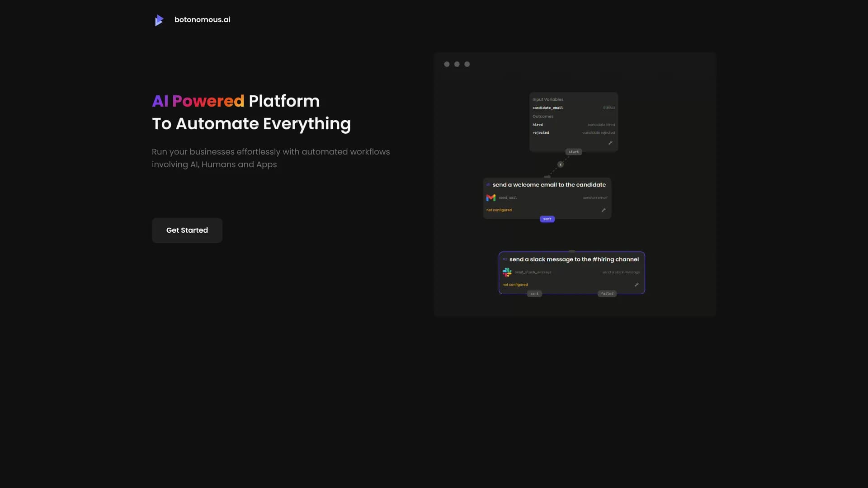This screenshot has height=488, width=868.
Task: Select the Gmail icon on the send_mail step
Action: 491,197
